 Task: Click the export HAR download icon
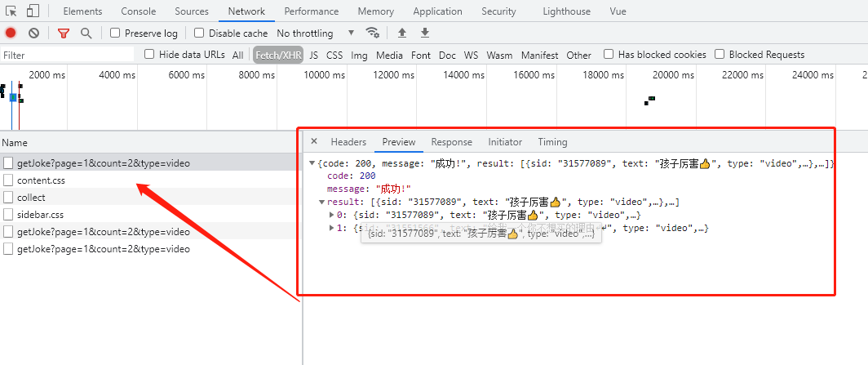coord(424,33)
